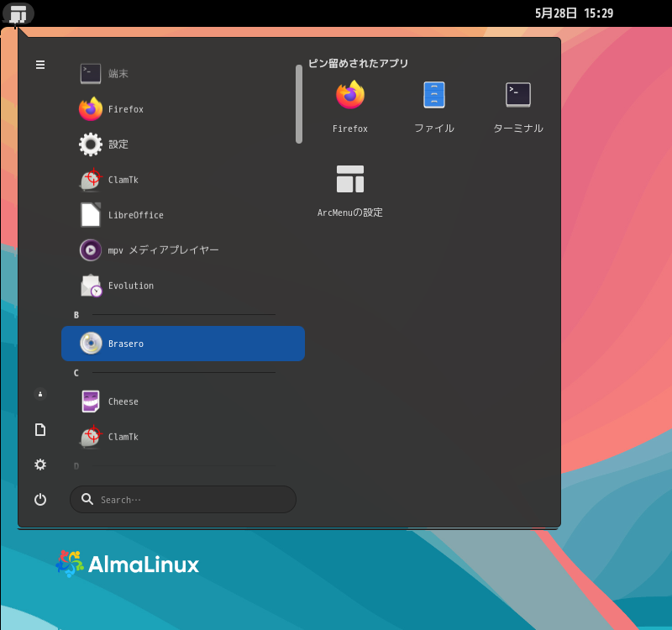
Task: Open mpv メディアプレイヤー
Action: 183,250
